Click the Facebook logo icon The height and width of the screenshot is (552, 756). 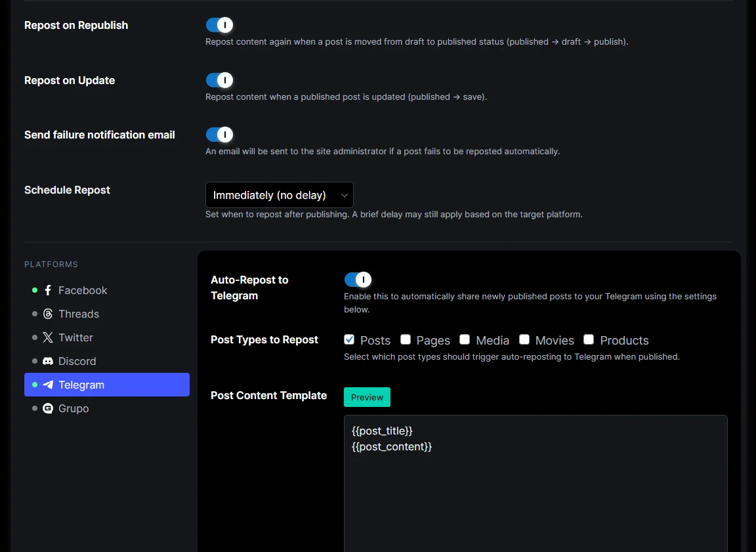[48, 290]
